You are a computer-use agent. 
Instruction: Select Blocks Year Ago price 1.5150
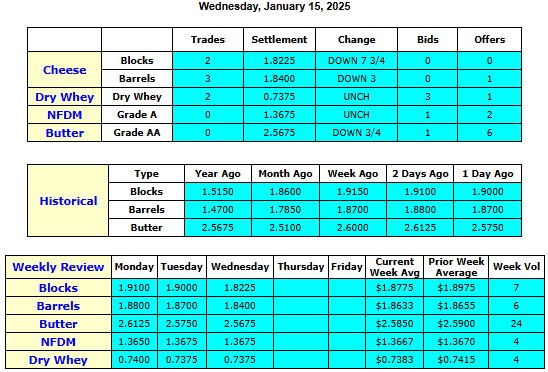218,192
